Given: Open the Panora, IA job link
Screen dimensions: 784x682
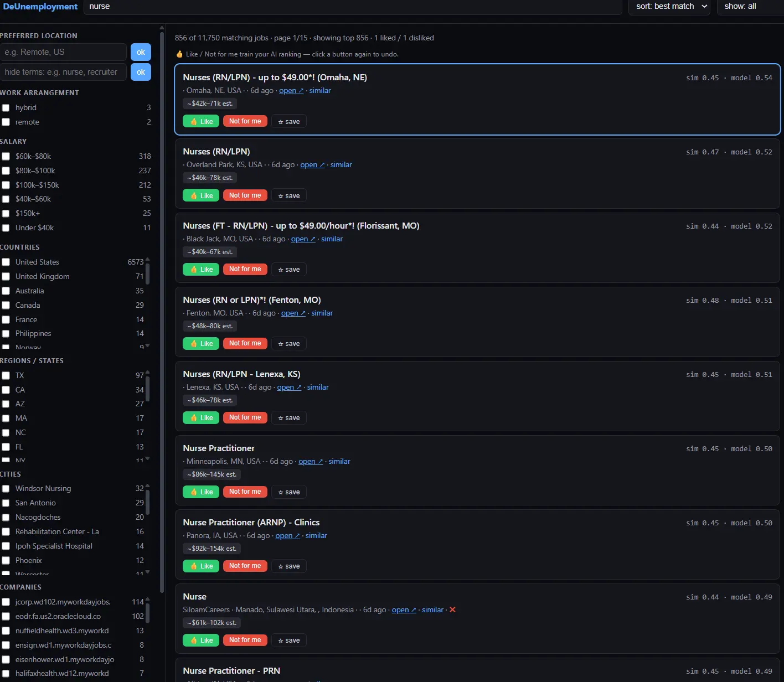Looking at the screenshot, I should pos(287,536).
